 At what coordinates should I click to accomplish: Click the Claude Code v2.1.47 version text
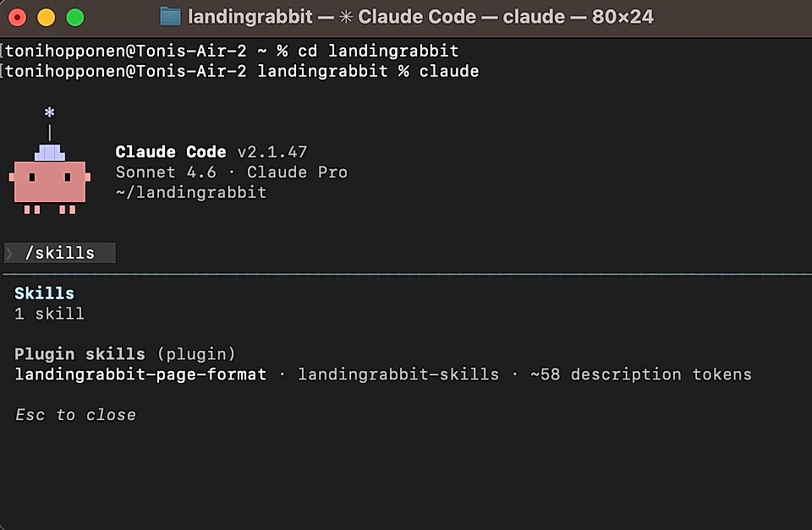[211, 151]
